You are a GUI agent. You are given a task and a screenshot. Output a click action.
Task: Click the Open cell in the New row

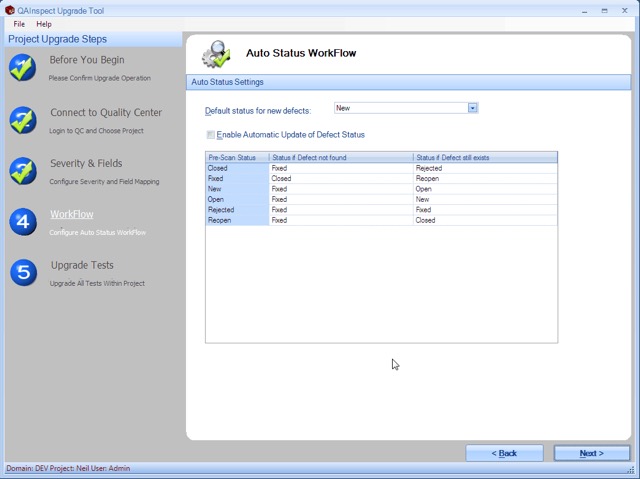coord(485,189)
